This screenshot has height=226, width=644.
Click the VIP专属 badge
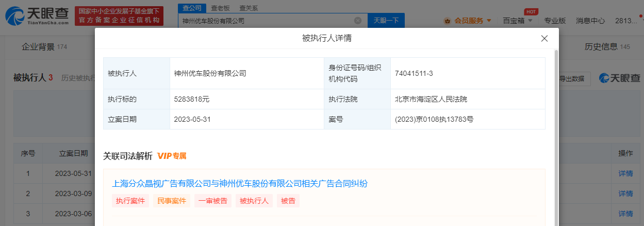pos(172,156)
